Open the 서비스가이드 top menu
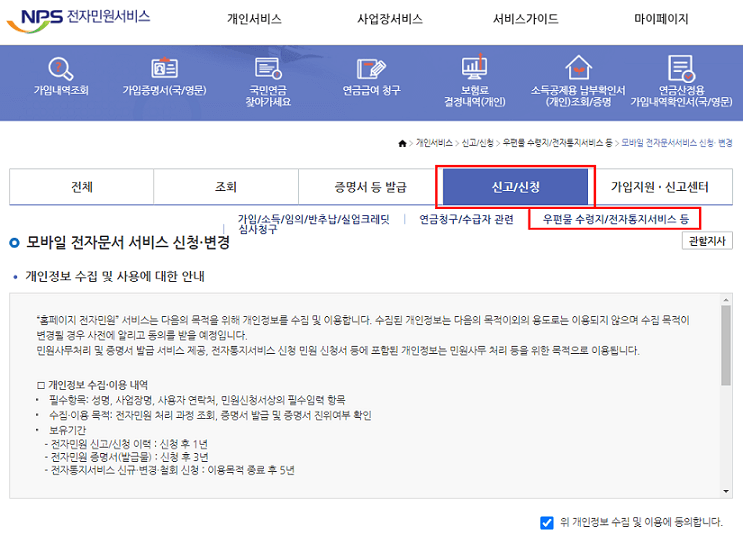The image size is (743, 544). [x=526, y=19]
